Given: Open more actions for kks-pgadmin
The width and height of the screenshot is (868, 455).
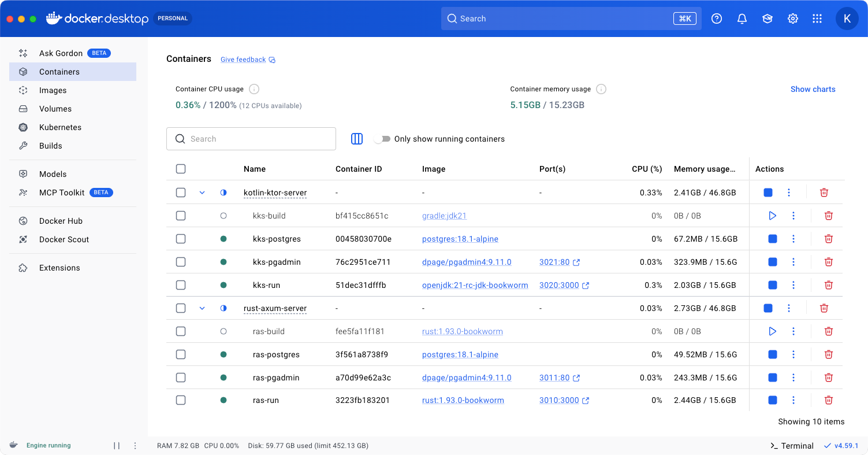Looking at the screenshot, I should point(794,262).
